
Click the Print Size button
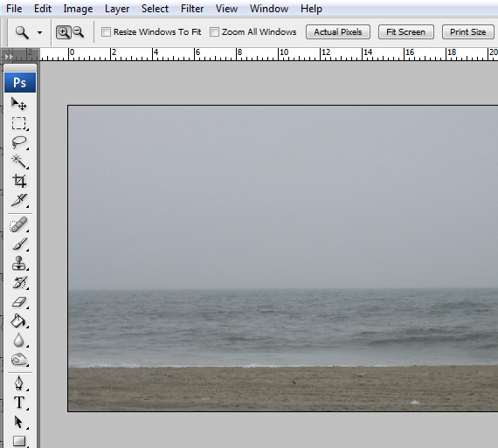click(x=468, y=32)
